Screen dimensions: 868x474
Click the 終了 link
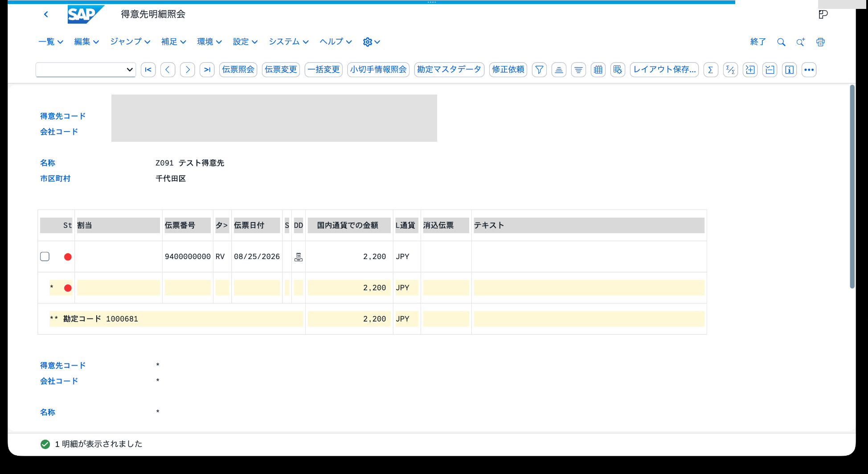pos(758,42)
